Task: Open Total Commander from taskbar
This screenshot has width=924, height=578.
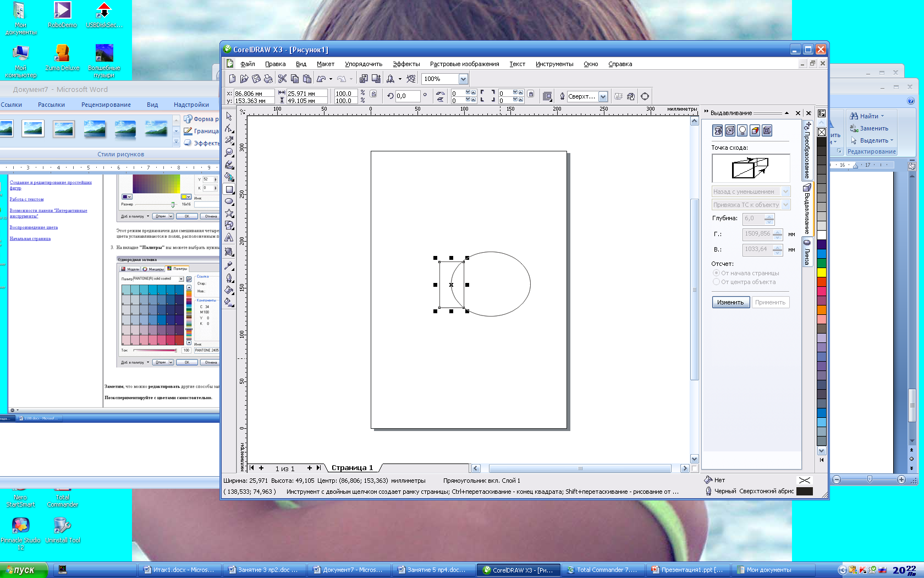Action: coord(602,570)
